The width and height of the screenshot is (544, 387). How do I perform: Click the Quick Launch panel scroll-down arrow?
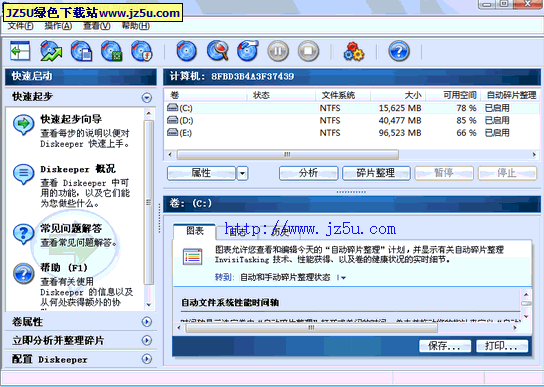149,305
